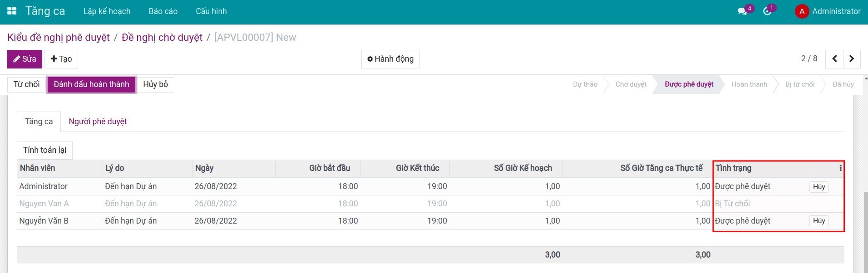Open the column options kebab icon
The height and width of the screenshot is (273, 868).
point(840,168)
